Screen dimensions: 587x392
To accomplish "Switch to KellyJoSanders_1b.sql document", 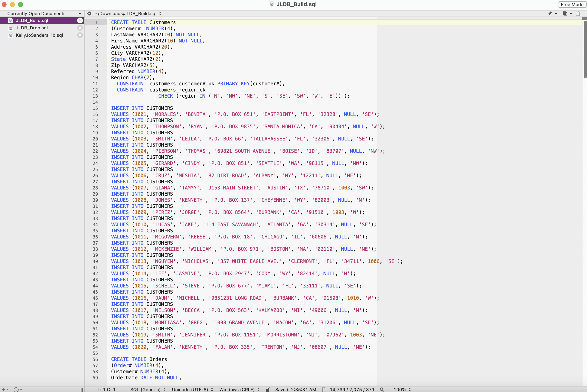I will coord(39,35).
